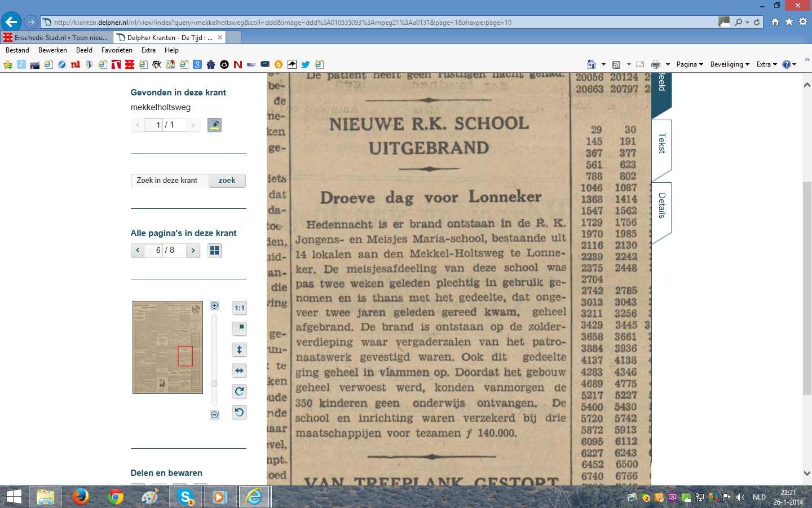Viewport: 812px width, 508px height.
Task: Toggle search term highlighting with the marker icon
Action: [214, 125]
